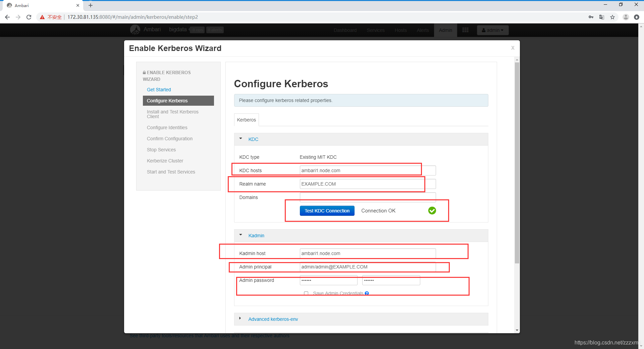Click the first Admin password field

[328, 280]
